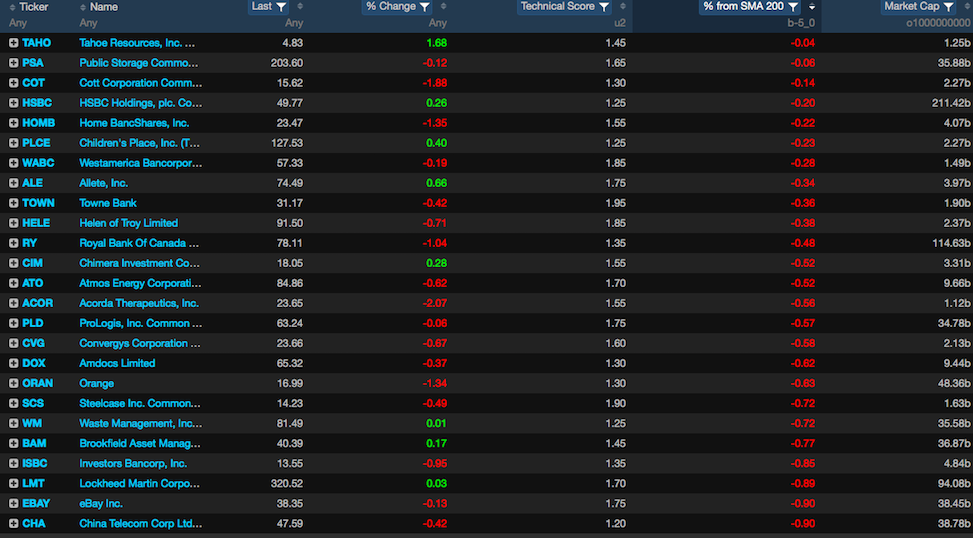Click plus icon on CHA row
Viewport: 973px width, 538px height.
(13, 524)
